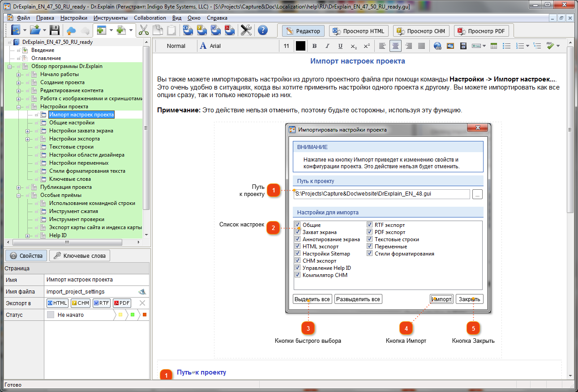
Task: Click the Open project folder icon
Action: 35,30
